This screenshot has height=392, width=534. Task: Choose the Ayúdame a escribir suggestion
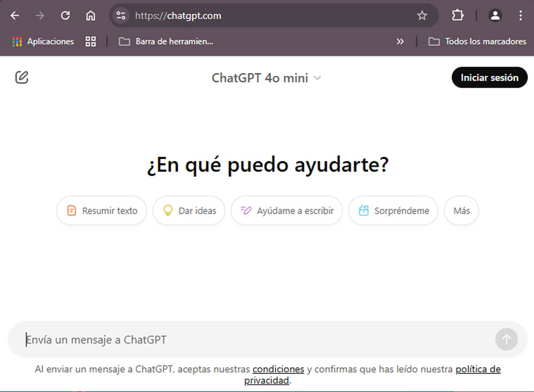pos(287,210)
